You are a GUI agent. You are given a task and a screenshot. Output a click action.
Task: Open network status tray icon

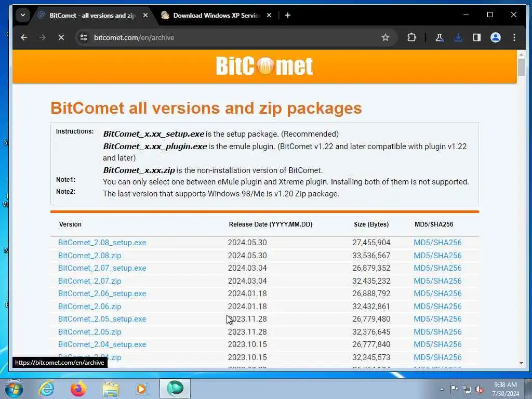coord(467,389)
